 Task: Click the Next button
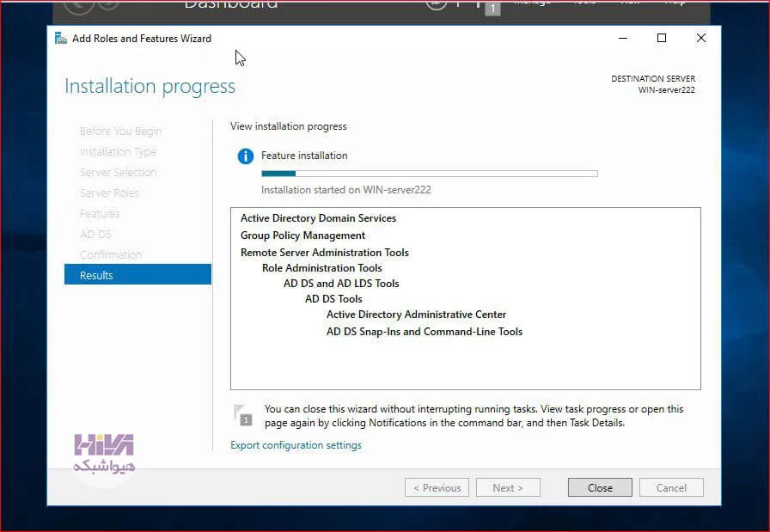[x=508, y=487]
